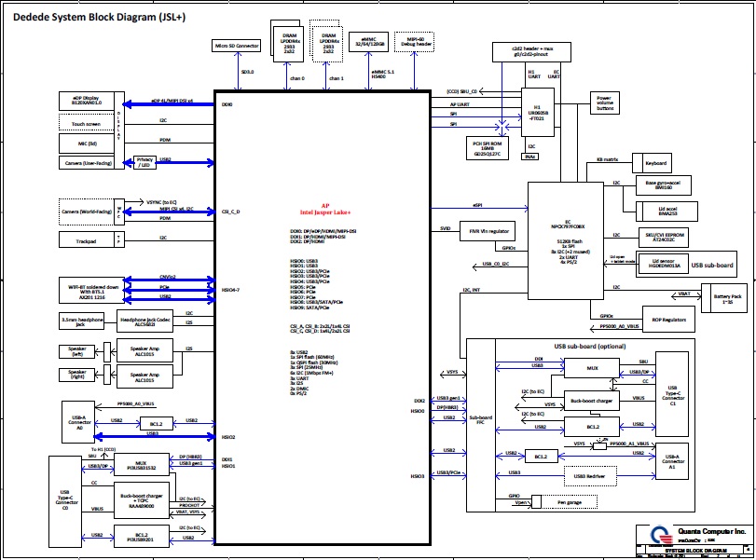This screenshot has height=560, width=756.
Task: Click the Trackpad block
Action: 87,239
